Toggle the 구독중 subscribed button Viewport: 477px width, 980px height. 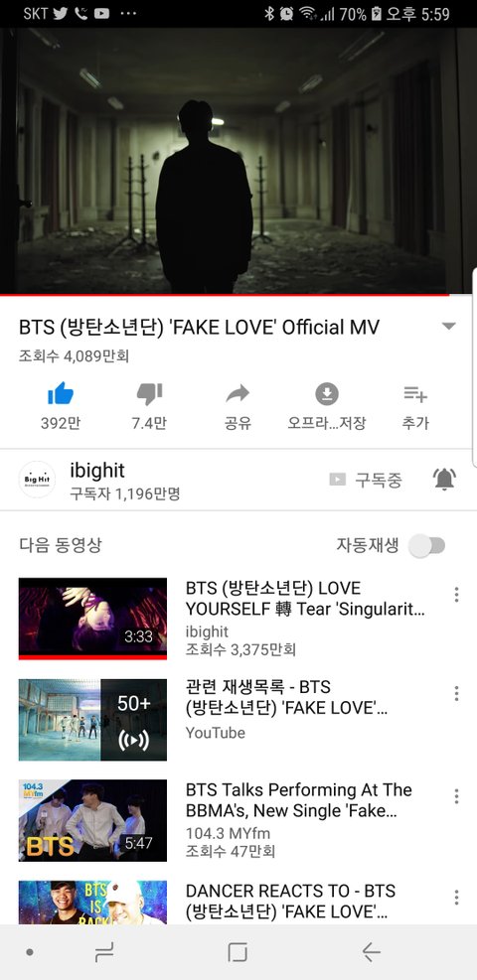point(366,480)
